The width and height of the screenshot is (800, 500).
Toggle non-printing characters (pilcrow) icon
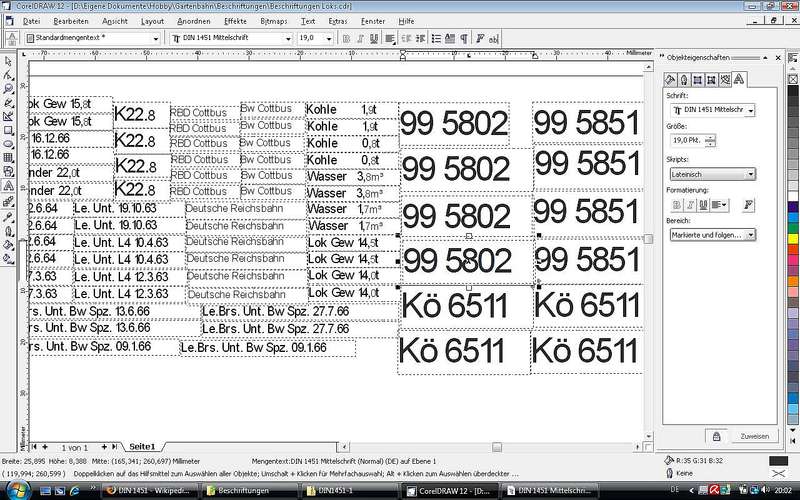click(x=464, y=38)
